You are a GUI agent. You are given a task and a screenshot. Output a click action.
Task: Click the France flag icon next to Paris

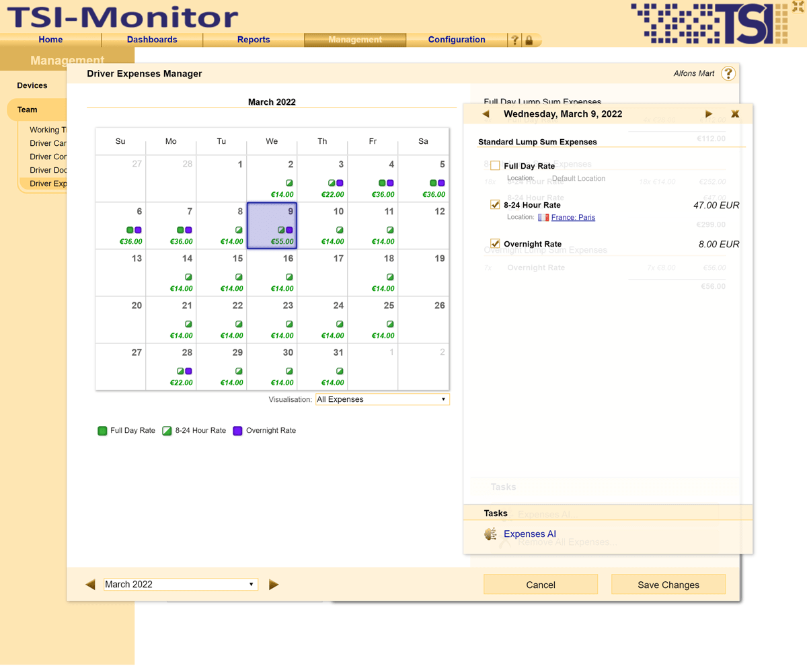(x=543, y=218)
